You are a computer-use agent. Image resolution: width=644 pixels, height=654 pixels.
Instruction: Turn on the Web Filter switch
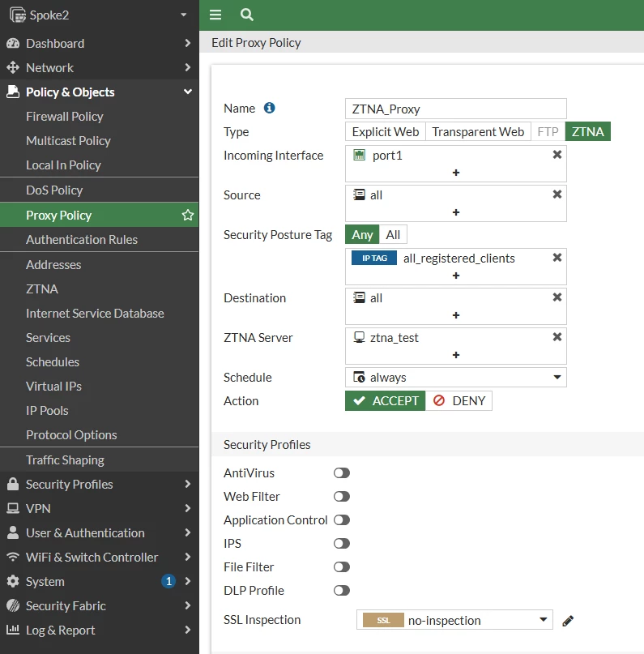[341, 496]
